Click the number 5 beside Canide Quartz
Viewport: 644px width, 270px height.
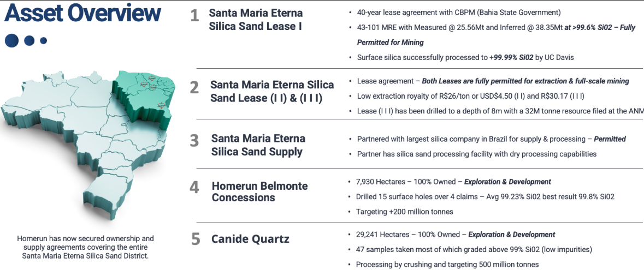pos(196,239)
